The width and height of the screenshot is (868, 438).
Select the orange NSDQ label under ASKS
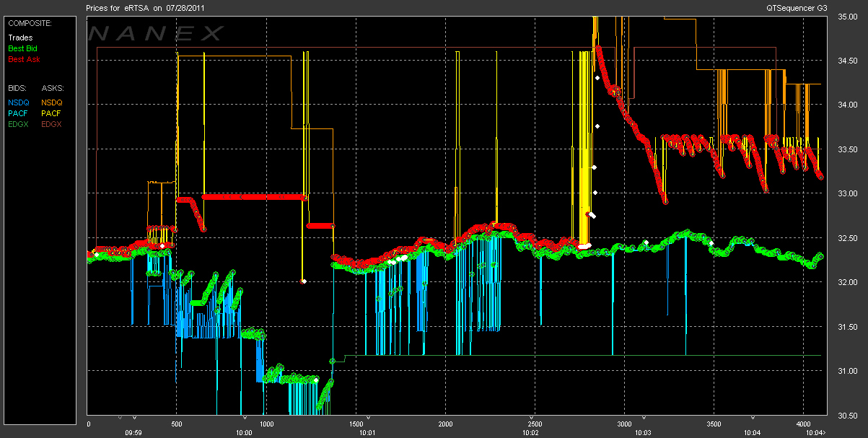point(52,102)
